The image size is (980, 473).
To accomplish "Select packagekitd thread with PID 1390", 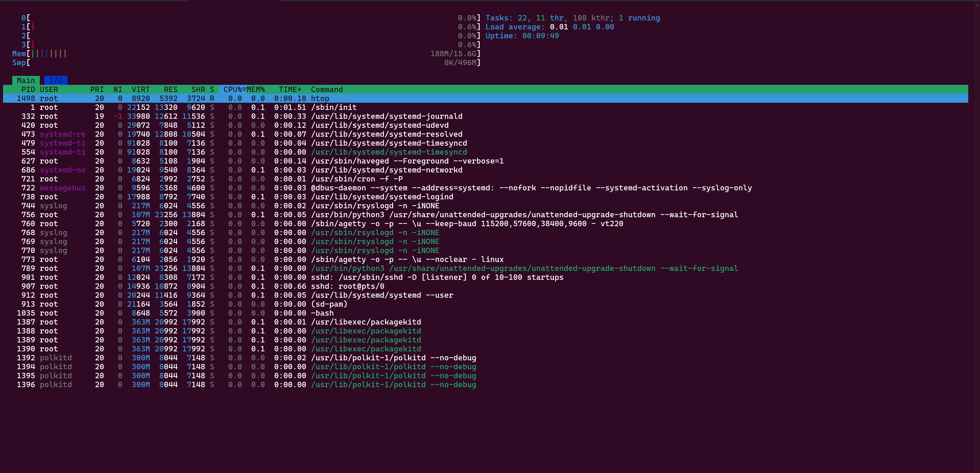I will click(485, 349).
